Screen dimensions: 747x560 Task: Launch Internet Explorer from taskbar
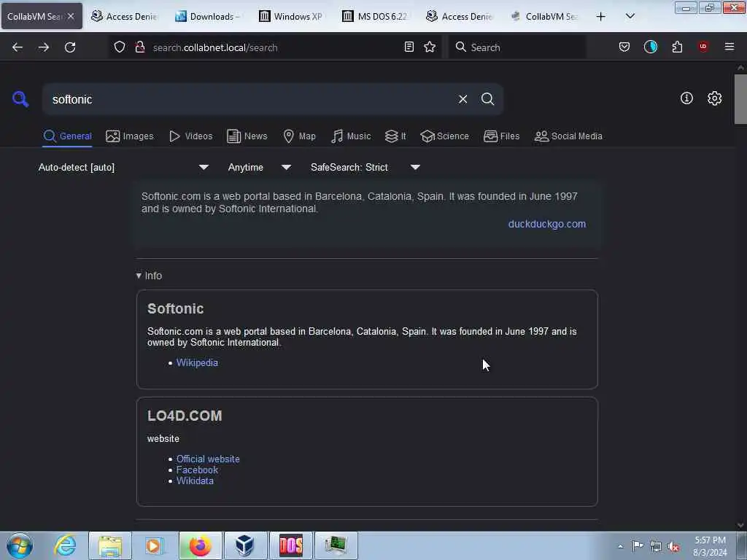[65, 545]
